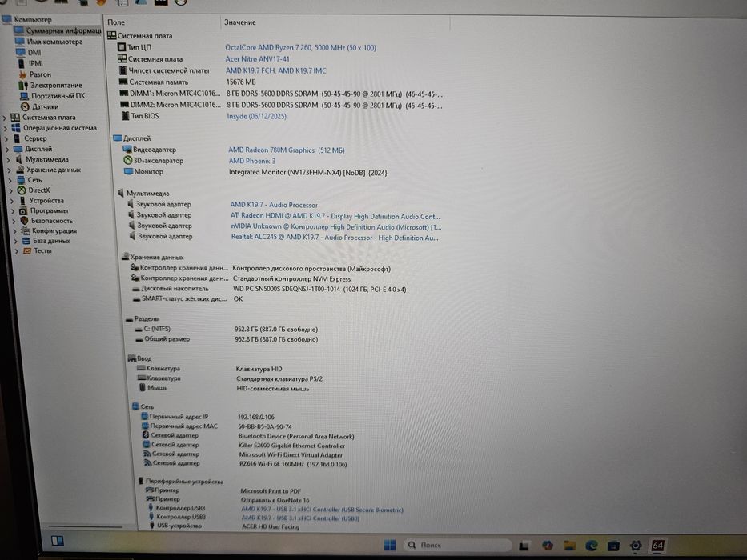The height and width of the screenshot is (560, 747).
Task: Expand the Дисплей tree node
Action: tap(7, 149)
